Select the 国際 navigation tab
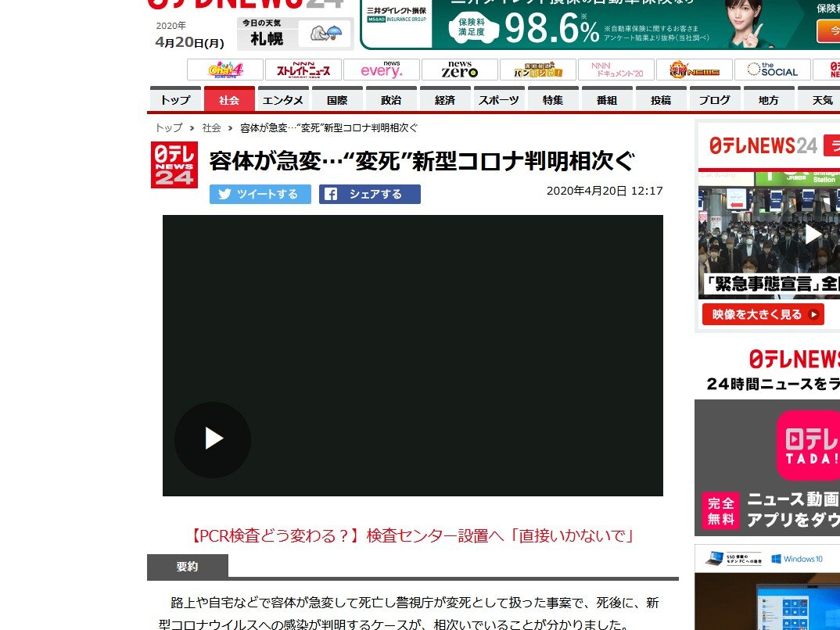The height and width of the screenshot is (630, 840). coord(337,99)
